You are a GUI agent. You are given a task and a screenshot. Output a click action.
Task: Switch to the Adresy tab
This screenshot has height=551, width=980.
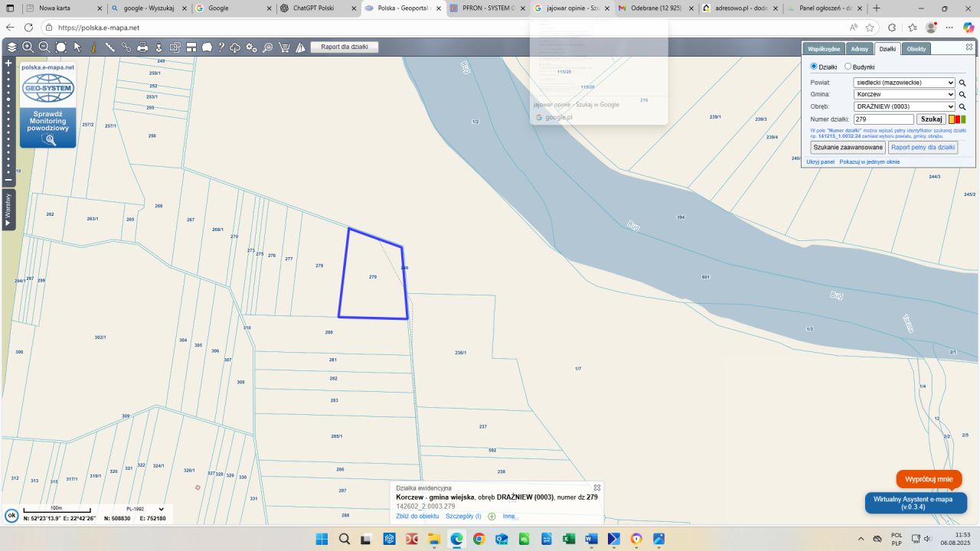click(x=859, y=49)
